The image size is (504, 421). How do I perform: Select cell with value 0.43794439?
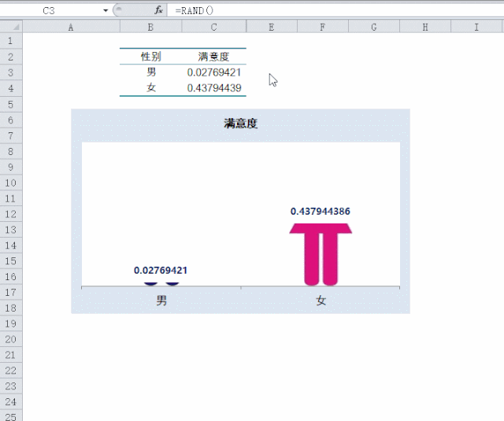(213, 88)
